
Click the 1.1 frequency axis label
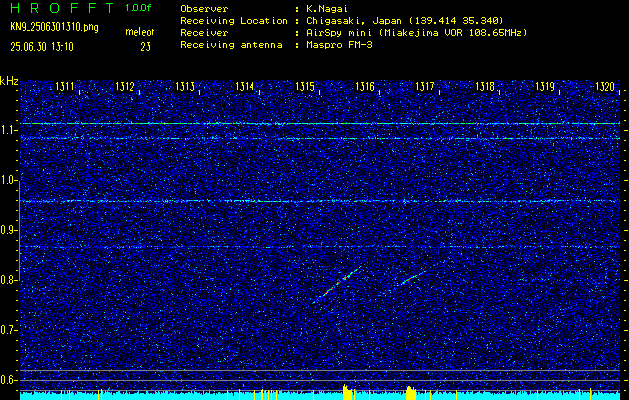coord(6,130)
